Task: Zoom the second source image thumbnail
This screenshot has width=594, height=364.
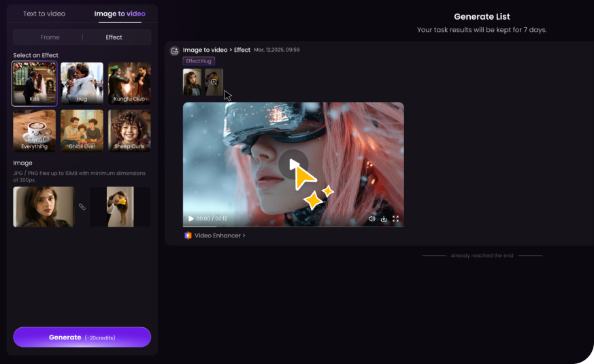Action: [214, 82]
